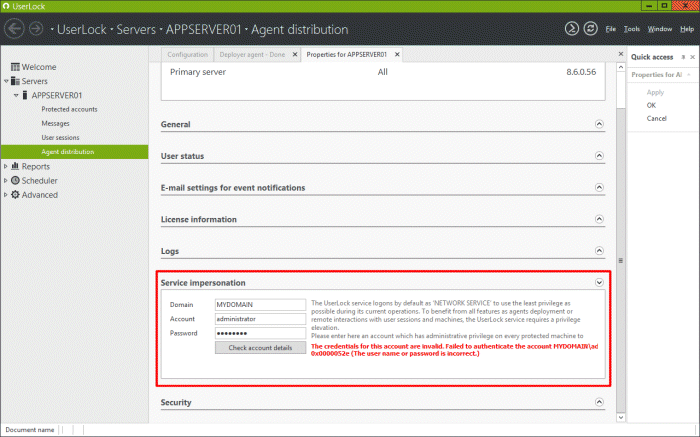Expand the Advanced tree node
This screenshot has width=700, height=437.
coord(6,195)
